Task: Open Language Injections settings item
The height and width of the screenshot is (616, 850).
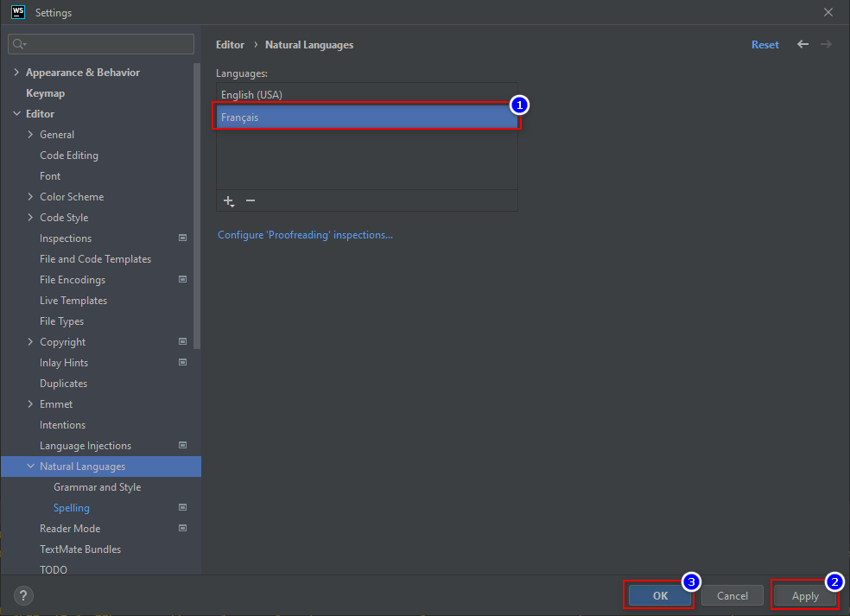Action: pos(86,446)
